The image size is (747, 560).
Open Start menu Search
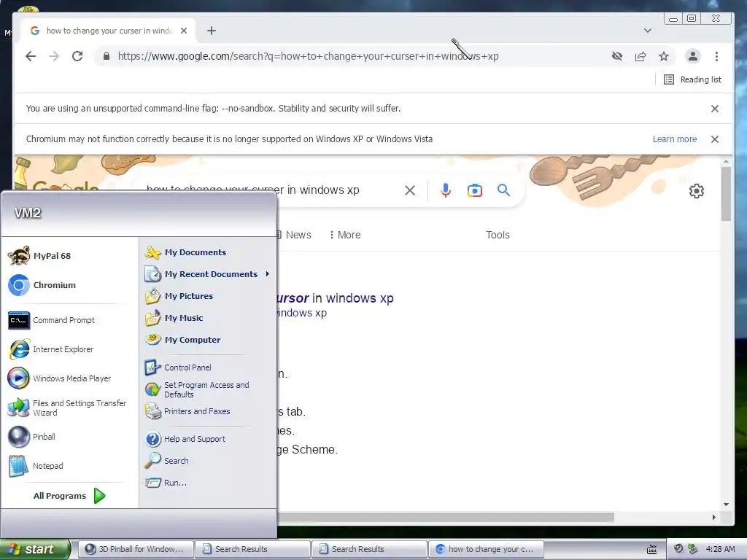(x=167, y=461)
